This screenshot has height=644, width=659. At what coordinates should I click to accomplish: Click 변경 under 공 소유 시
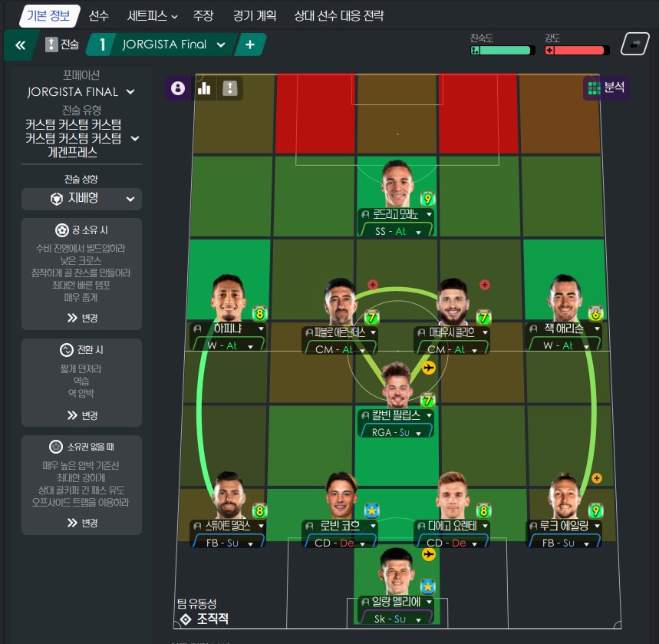[82, 318]
